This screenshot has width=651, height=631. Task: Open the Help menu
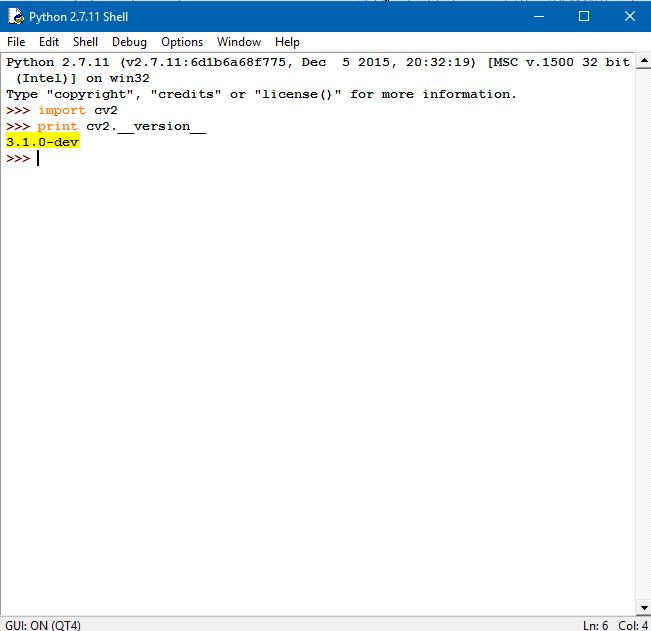(287, 42)
